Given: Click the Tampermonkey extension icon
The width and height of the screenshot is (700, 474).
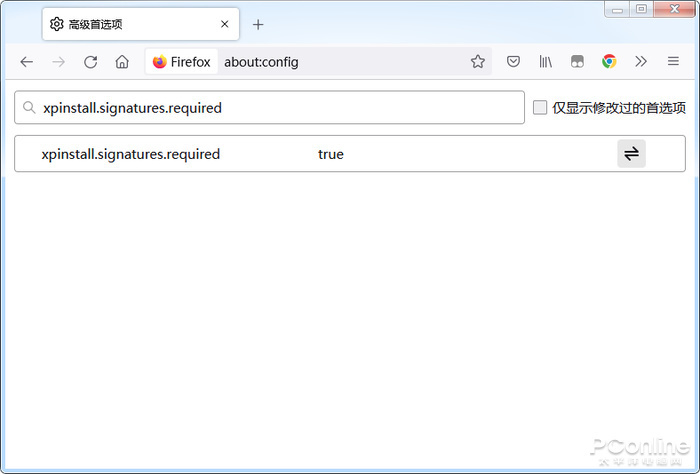Looking at the screenshot, I should pyautogui.click(x=577, y=61).
